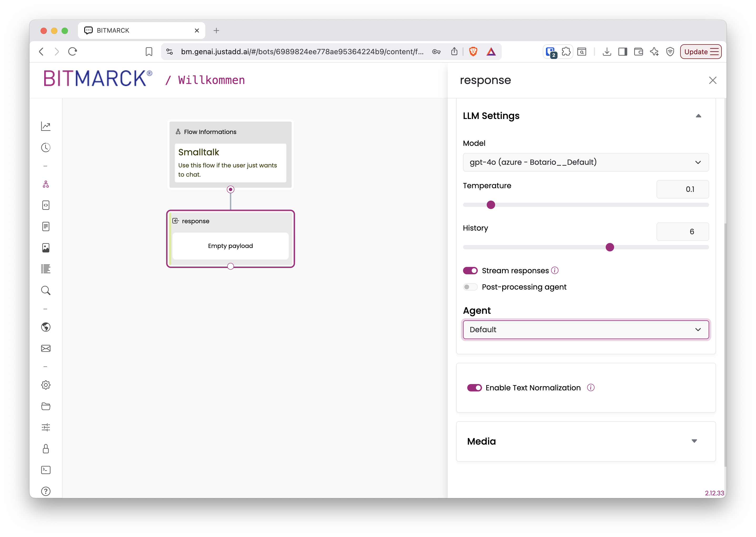The height and width of the screenshot is (537, 756).
Task: Open the history clock icon in sidebar
Action: click(x=46, y=147)
